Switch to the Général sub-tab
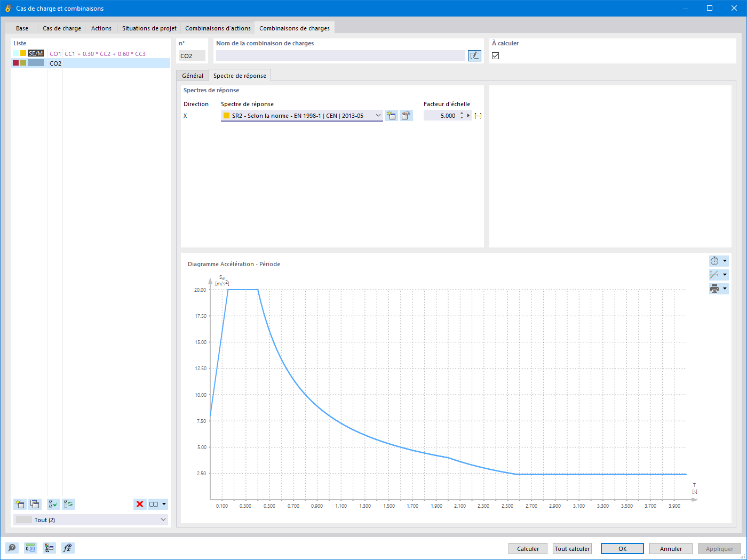Viewport: 747px width, 560px height. point(193,76)
